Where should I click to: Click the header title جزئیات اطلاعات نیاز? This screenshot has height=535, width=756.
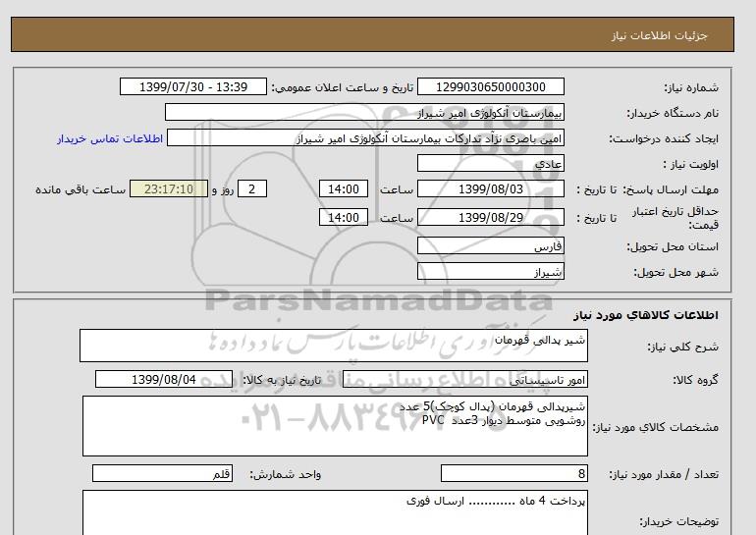coord(659,35)
